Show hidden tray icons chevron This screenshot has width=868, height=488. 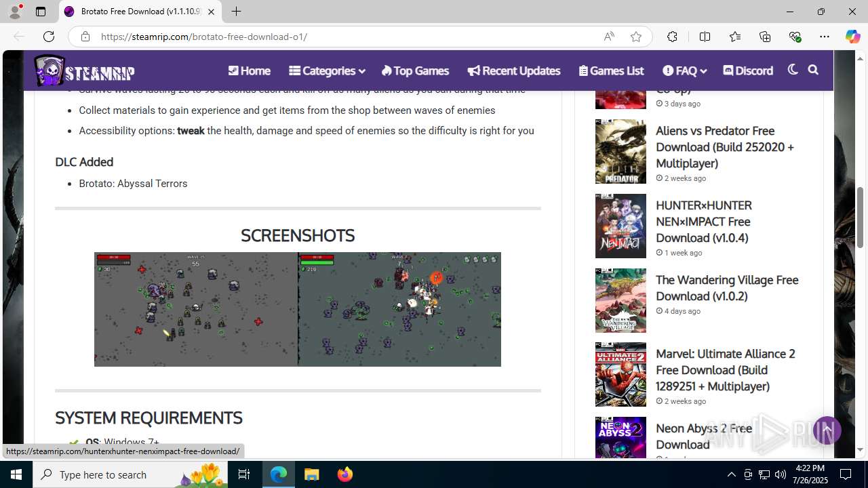pos(731,474)
